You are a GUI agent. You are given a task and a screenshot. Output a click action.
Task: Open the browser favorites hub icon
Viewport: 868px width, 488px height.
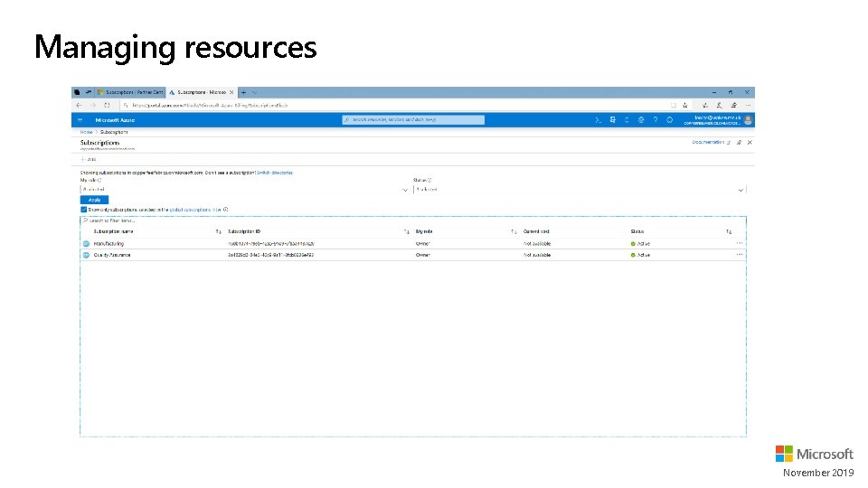(x=704, y=105)
